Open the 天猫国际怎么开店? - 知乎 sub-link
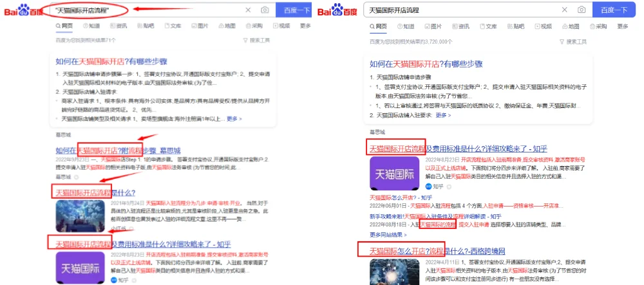 pyautogui.click(x=401, y=198)
